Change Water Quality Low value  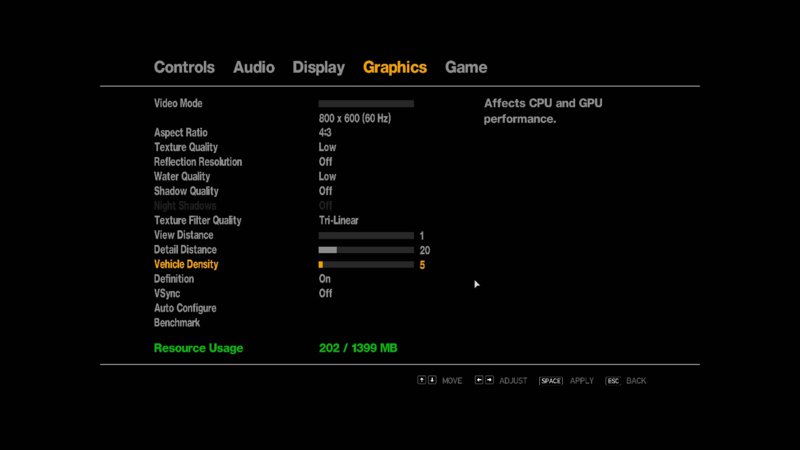point(327,177)
